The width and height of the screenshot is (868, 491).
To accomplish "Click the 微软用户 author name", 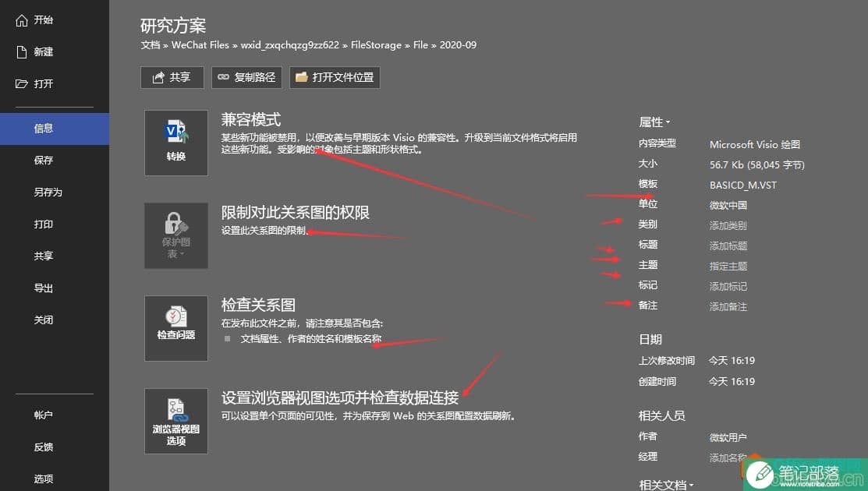I will 728,438.
